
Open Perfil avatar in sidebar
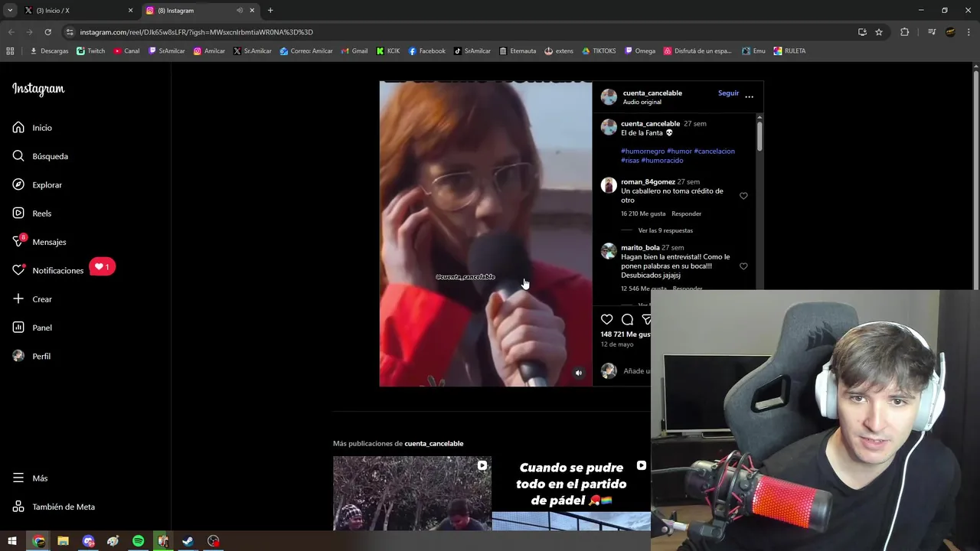(18, 356)
